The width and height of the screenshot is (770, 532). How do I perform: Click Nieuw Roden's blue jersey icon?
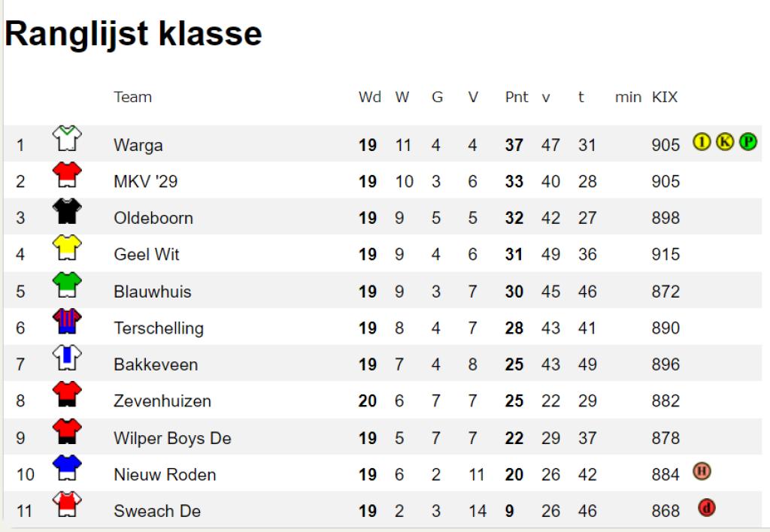coord(67,467)
